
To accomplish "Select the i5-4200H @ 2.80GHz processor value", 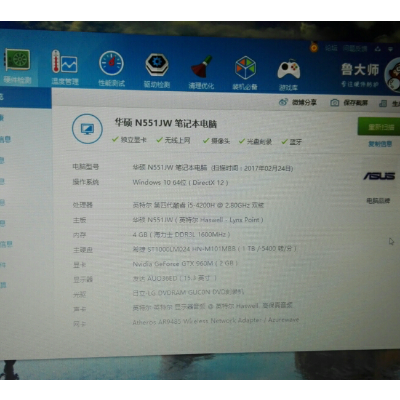I will (x=198, y=205).
